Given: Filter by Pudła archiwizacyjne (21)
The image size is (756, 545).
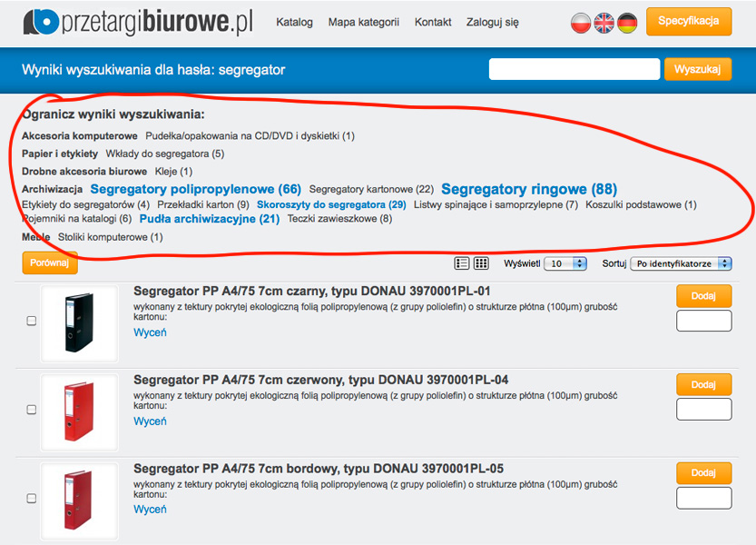Looking at the screenshot, I should pos(210,219).
